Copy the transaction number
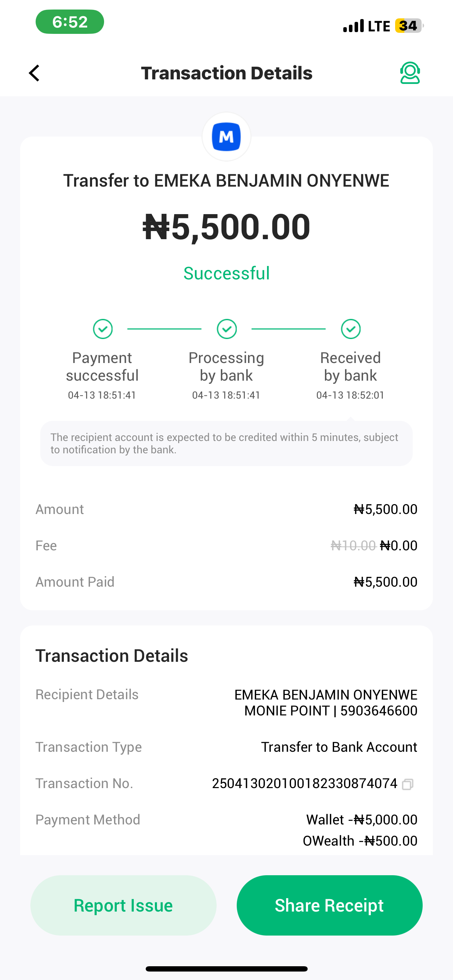Image resolution: width=453 pixels, height=980 pixels. (407, 784)
